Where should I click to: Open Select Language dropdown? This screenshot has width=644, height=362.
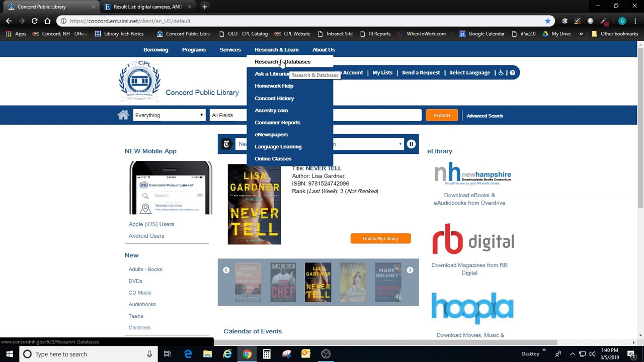[x=469, y=72]
